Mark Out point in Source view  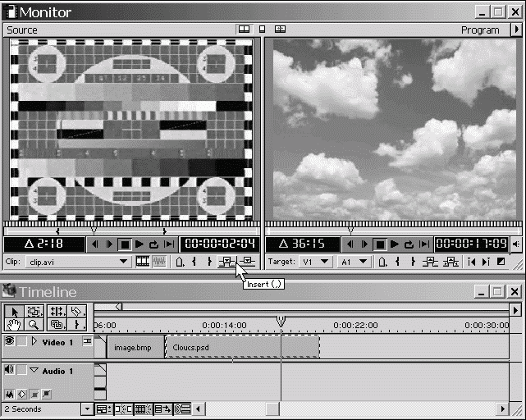[x=209, y=262]
